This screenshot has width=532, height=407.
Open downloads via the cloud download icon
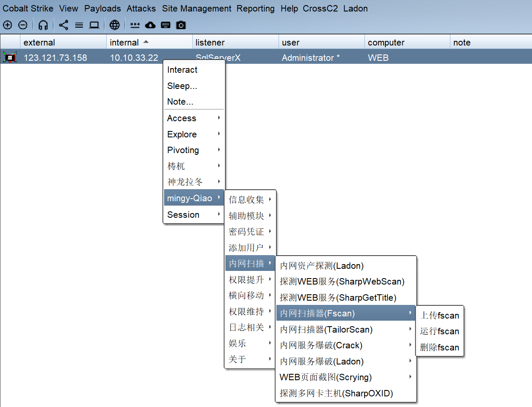pyautogui.click(x=150, y=25)
